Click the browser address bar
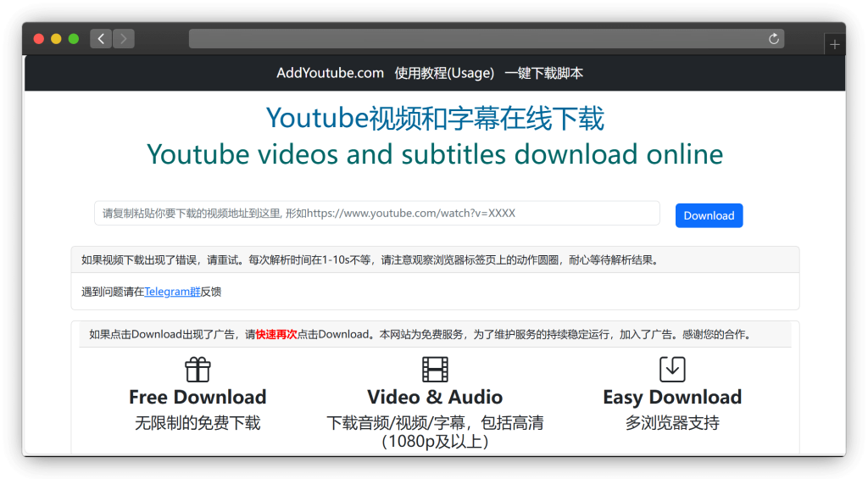868x479 pixels. point(486,39)
